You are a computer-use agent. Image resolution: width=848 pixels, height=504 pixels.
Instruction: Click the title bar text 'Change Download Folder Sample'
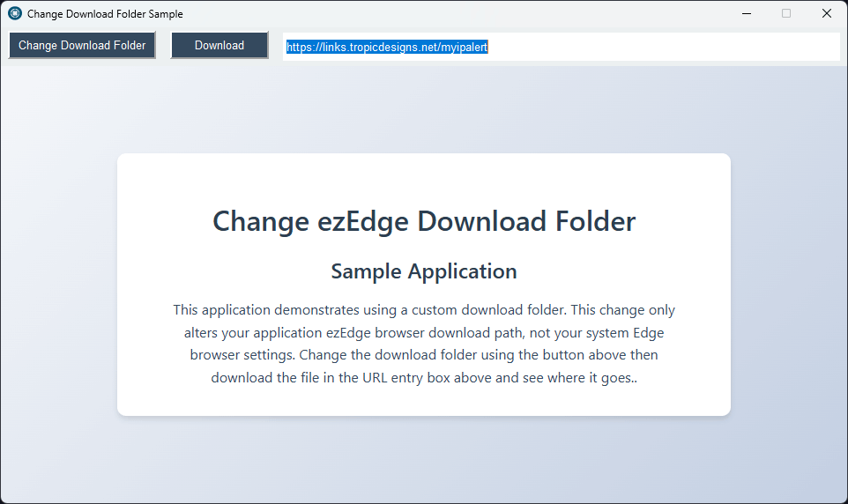105,14
